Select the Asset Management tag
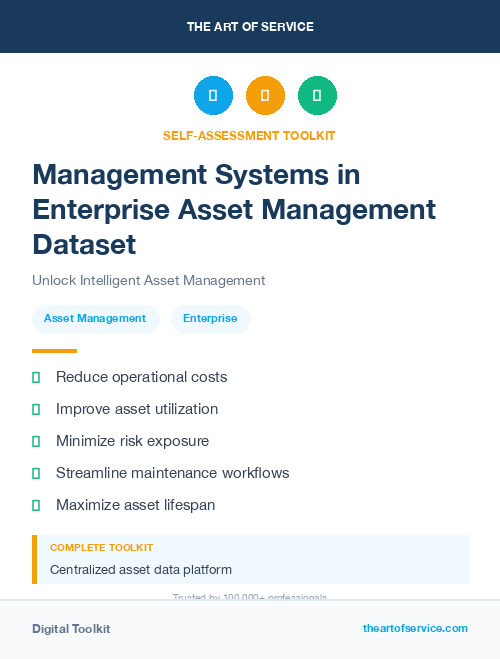The width and height of the screenshot is (500, 659). [x=96, y=319]
